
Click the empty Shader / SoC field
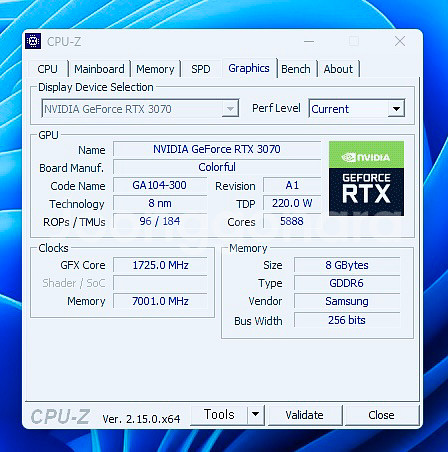(160, 283)
